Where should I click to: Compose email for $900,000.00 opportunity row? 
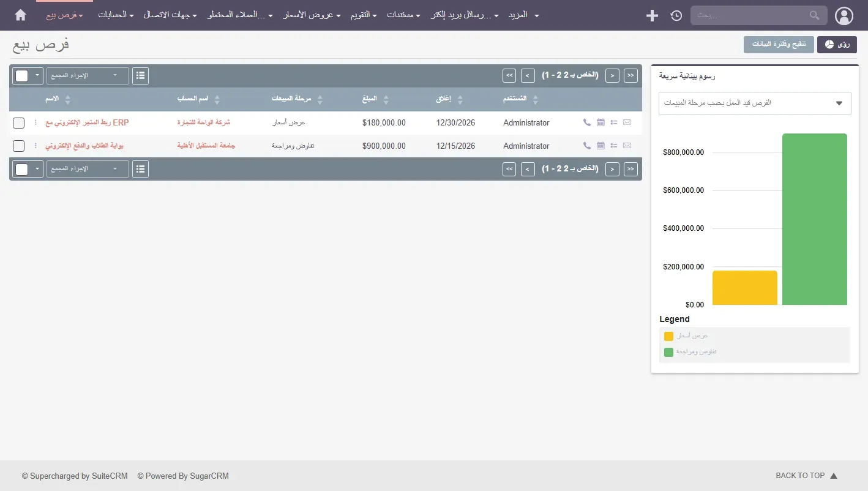pos(627,146)
